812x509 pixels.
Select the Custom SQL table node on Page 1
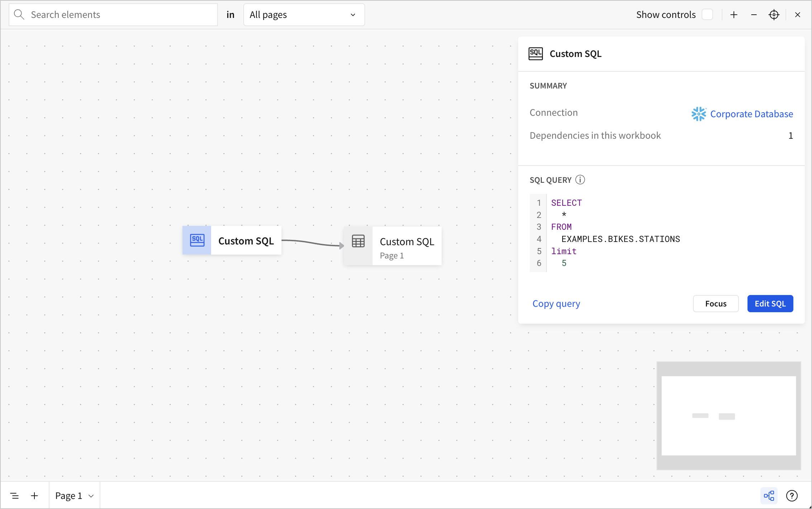tap(392, 246)
